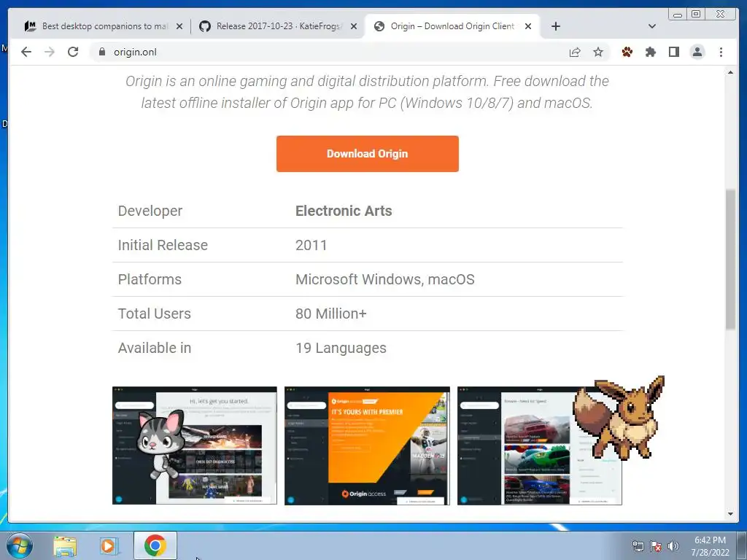Select the Origin – Download Origin Client tab
The height and width of the screenshot is (560, 747).
452,26
